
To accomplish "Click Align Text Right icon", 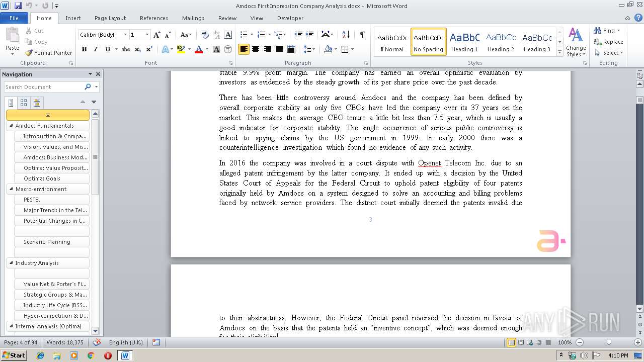I will tap(267, 49).
